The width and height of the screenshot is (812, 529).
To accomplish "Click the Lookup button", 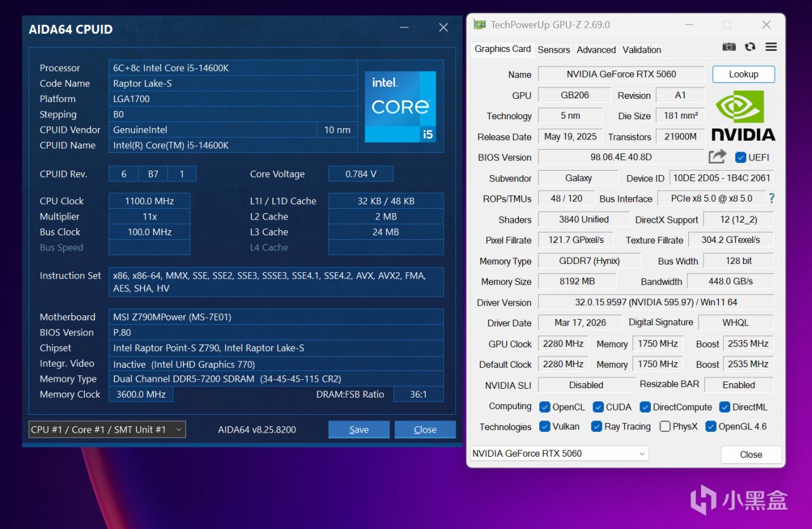I will point(743,74).
